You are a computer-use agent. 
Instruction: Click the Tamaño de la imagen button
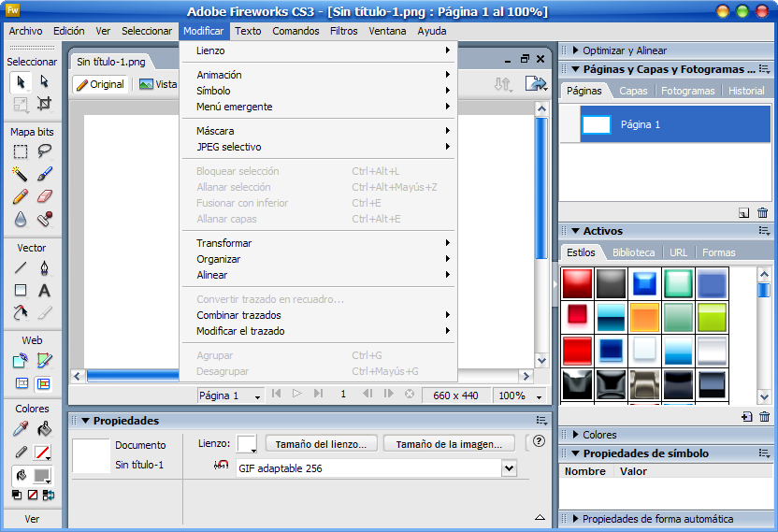point(449,444)
